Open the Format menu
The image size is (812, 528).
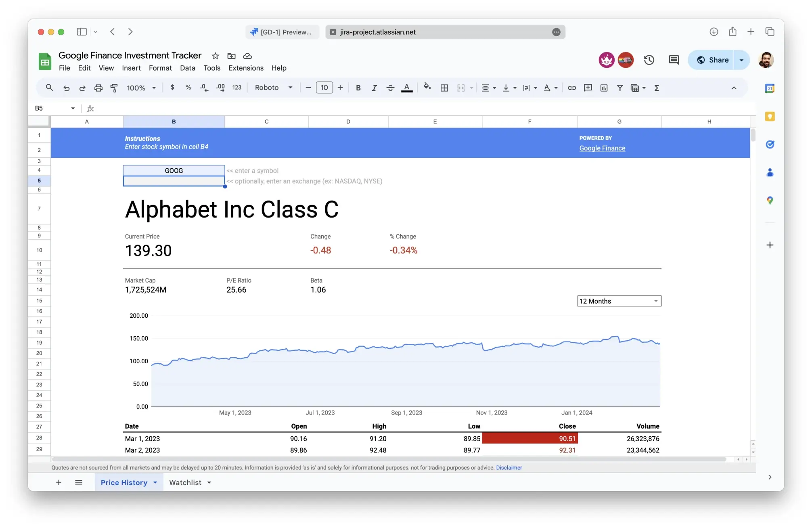(x=160, y=68)
